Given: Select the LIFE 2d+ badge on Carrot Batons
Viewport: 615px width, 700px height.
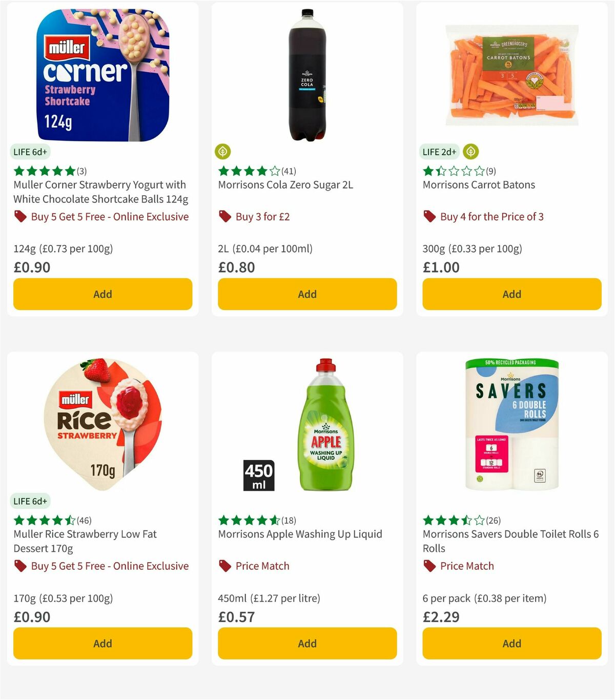Looking at the screenshot, I should point(439,152).
